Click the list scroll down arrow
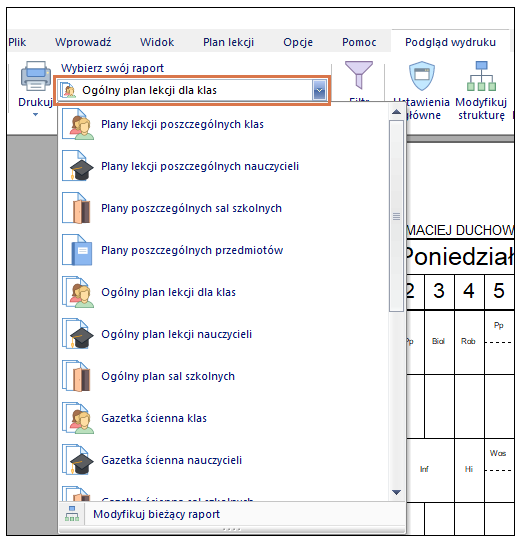Viewport: 522px width, 543px height. [x=396, y=492]
